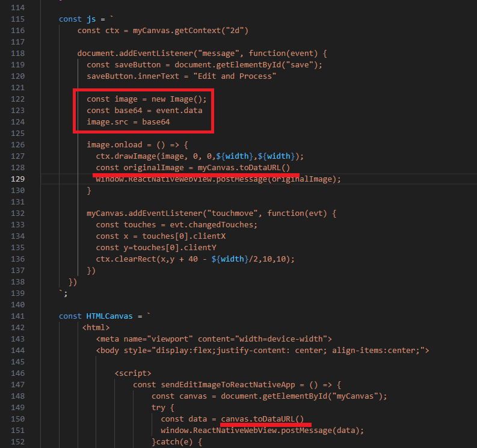Click 'canvas.toDataURL()' on line 150
Screen dimensions: 477x448
(262, 419)
